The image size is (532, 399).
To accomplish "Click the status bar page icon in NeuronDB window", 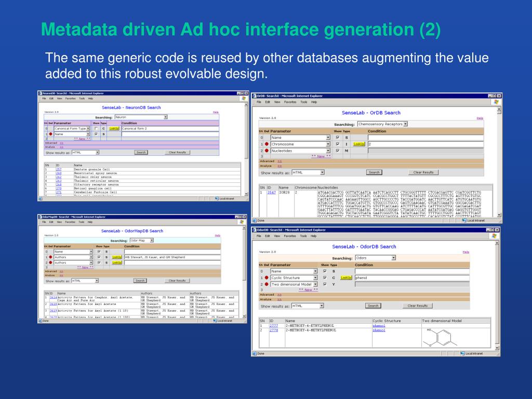I will (x=41, y=199).
